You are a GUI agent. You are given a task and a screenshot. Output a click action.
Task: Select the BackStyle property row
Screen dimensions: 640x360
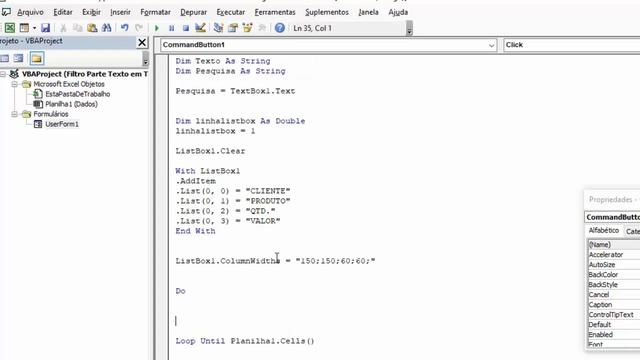(614, 284)
